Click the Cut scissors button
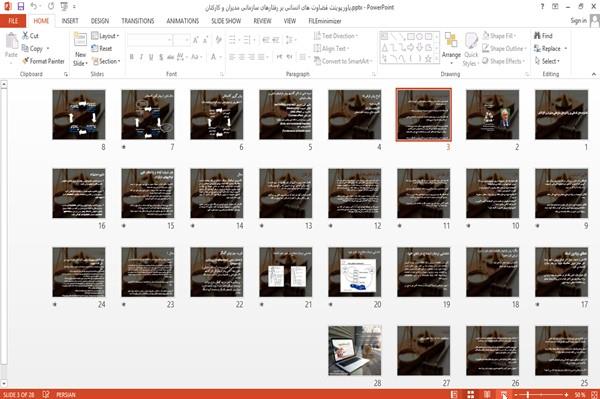This screenshot has width=600, height=399. (x=30, y=36)
